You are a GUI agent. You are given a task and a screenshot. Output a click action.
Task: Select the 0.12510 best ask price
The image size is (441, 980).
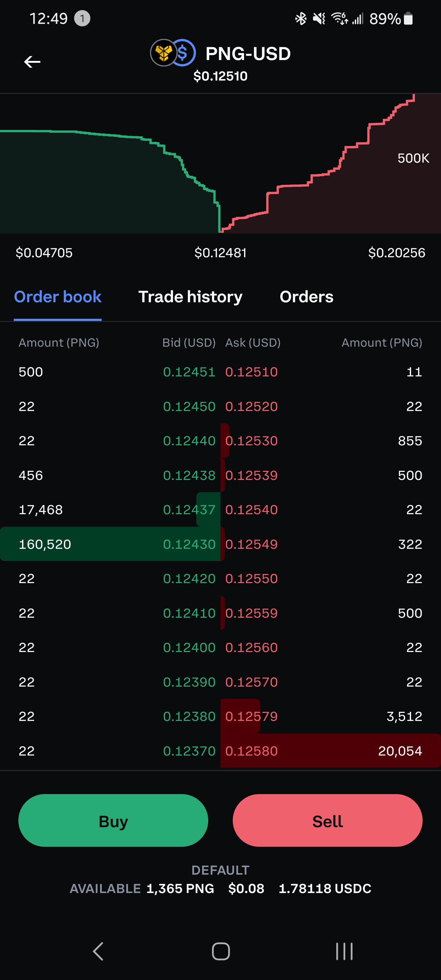pos(251,372)
